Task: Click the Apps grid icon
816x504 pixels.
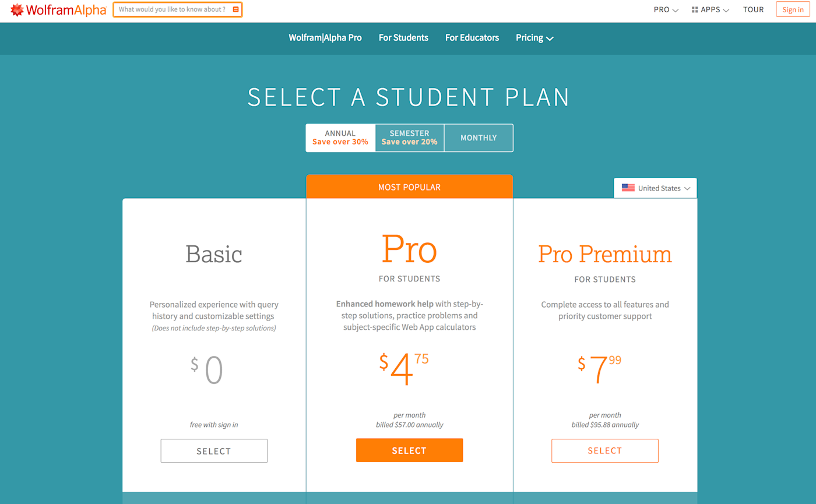Action: coord(695,10)
